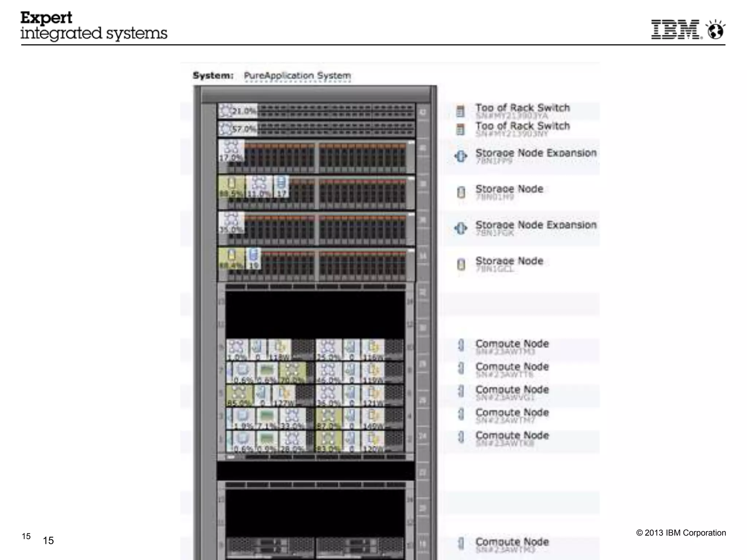
Task: Click the 21.0% usage icon on top switch
Action: tap(237, 111)
